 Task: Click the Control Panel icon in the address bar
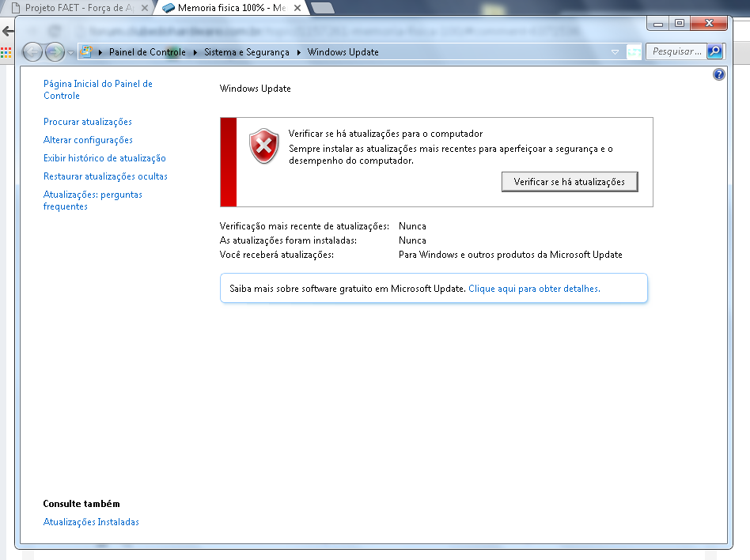point(86,51)
